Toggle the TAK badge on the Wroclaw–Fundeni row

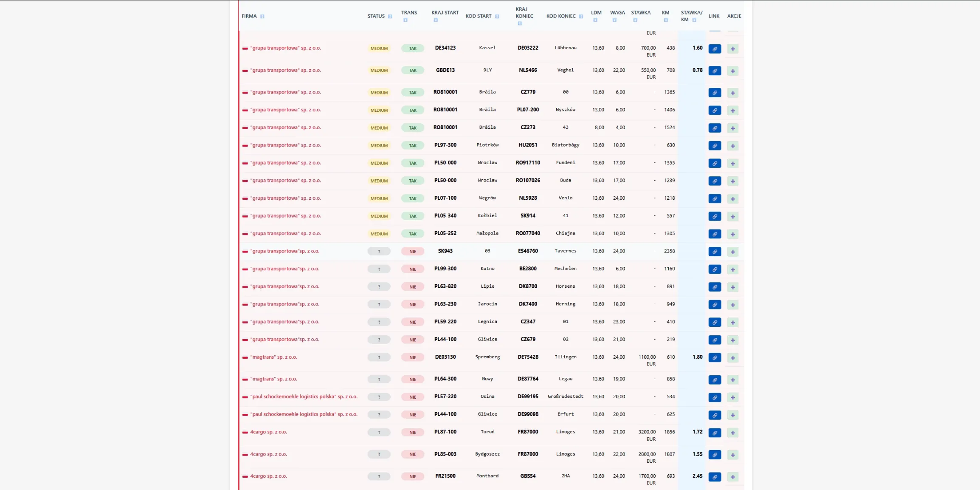(412, 163)
